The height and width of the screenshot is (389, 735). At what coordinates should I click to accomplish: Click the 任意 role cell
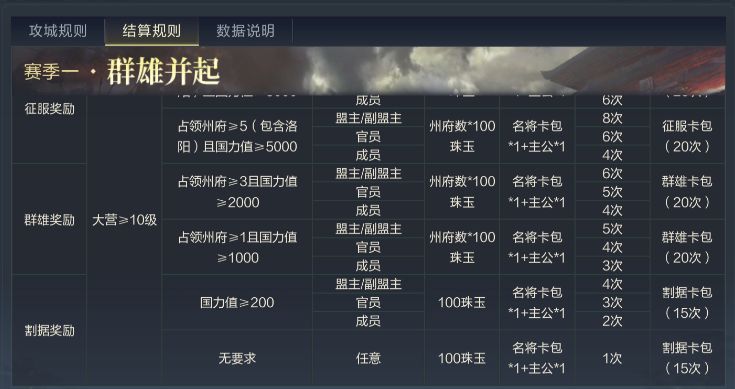tap(368, 358)
